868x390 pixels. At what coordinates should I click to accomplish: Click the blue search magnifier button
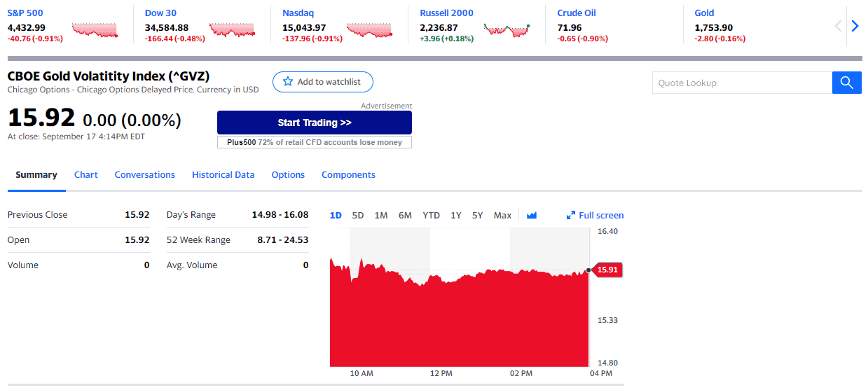[x=846, y=83]
